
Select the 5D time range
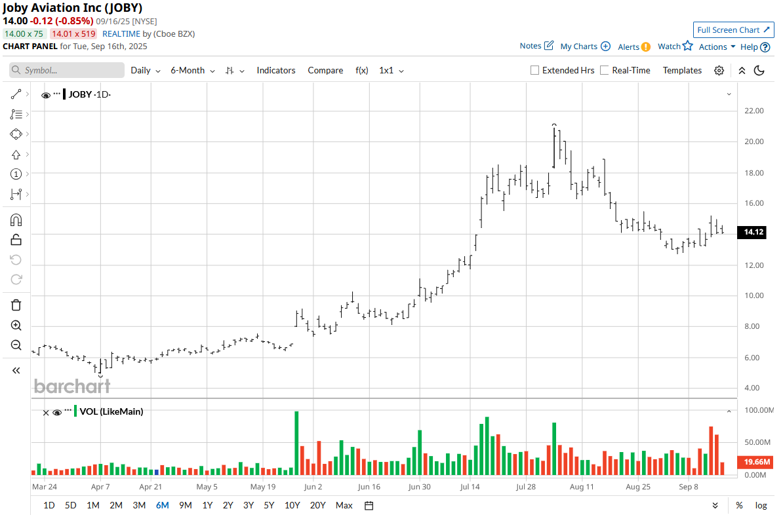70,506
